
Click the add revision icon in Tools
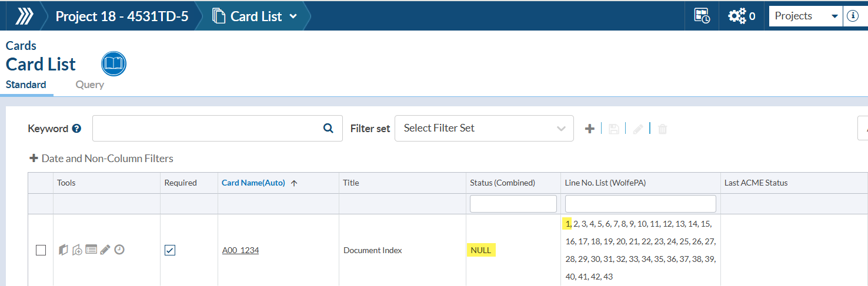(x=77, y=250)
